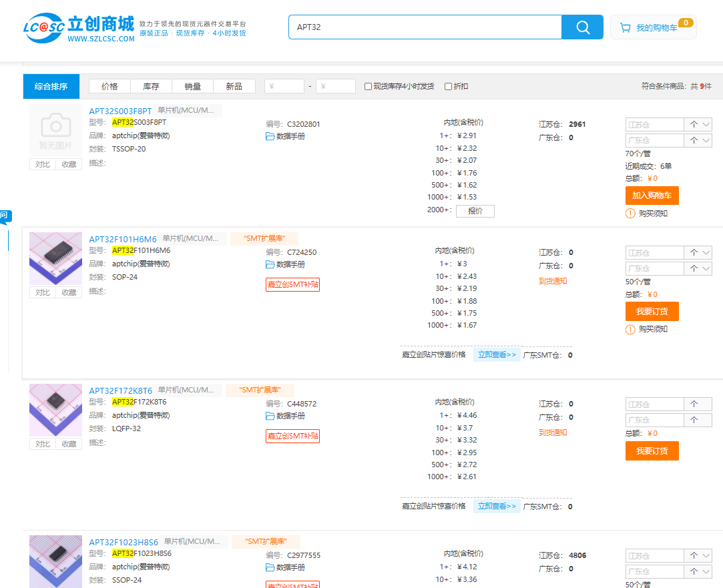Increase Guangdong quantity for APT32F172K8T6

click(x=694, y=420)
